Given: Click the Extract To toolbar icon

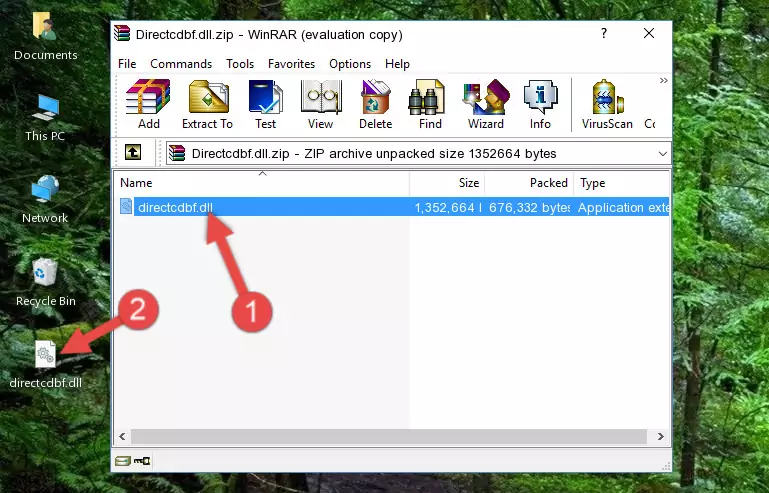Looking at the screenshot, I should 207,104.
